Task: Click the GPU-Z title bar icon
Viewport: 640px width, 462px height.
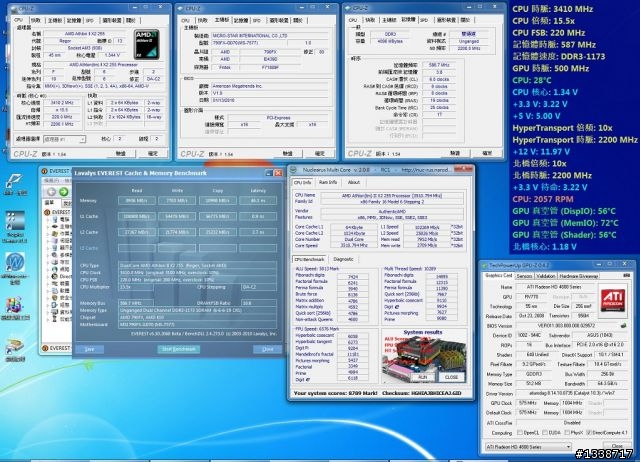Action: pos(485,265)
